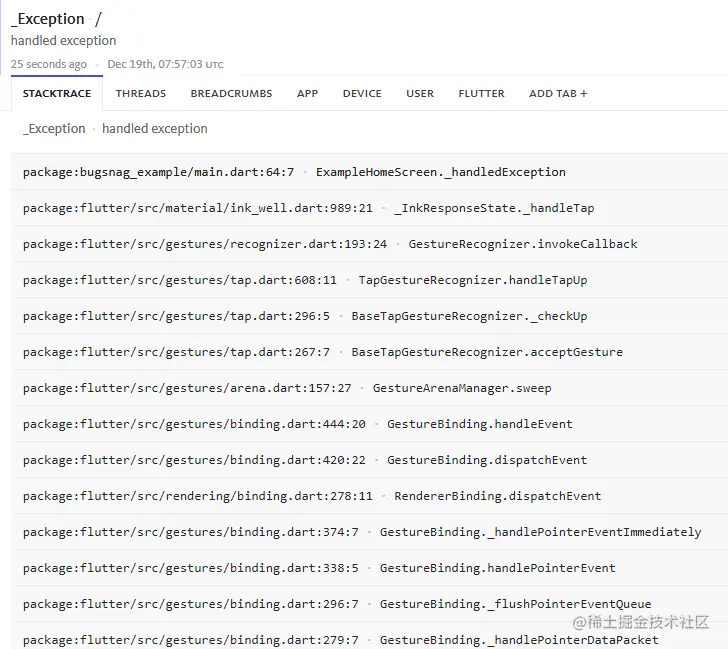The width and height of the screenshot is (728, 649).
Task: Click GestureRecognizer.invokeCallback method name
Action: tap(523, 244)
